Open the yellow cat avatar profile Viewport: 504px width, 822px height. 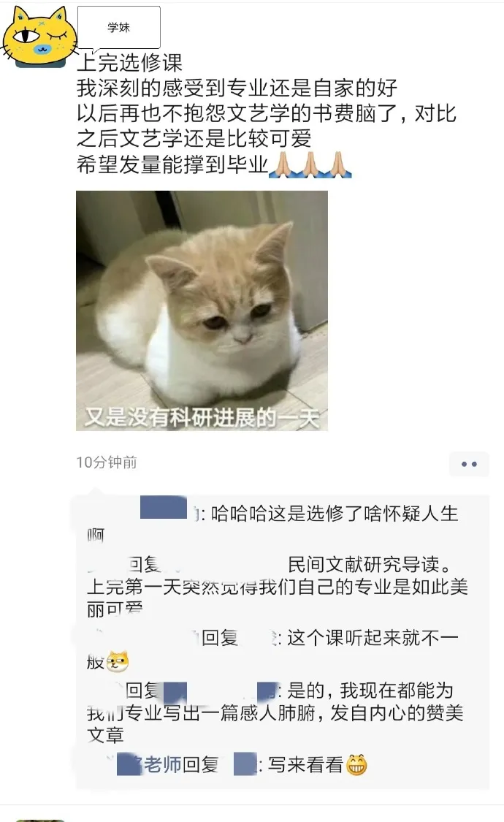[39, 38]
